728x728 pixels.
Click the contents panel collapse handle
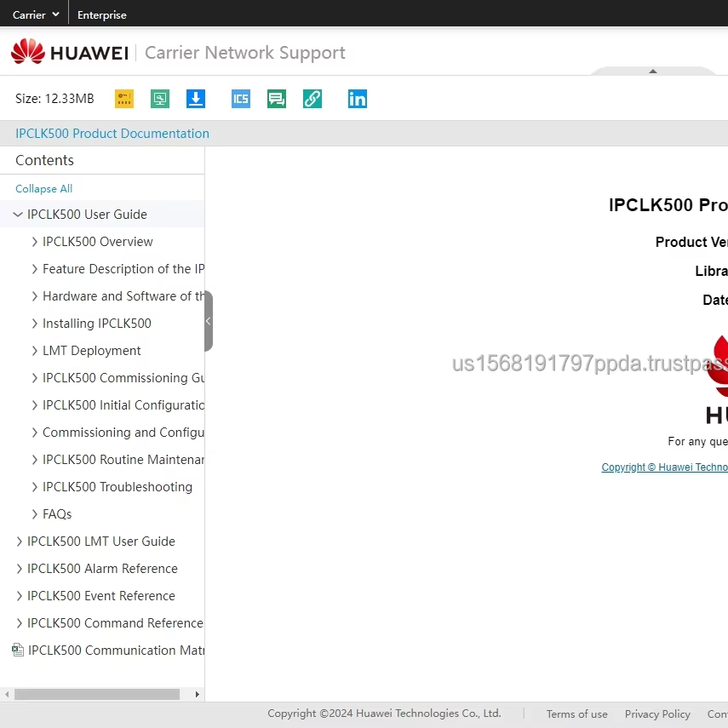209,321
